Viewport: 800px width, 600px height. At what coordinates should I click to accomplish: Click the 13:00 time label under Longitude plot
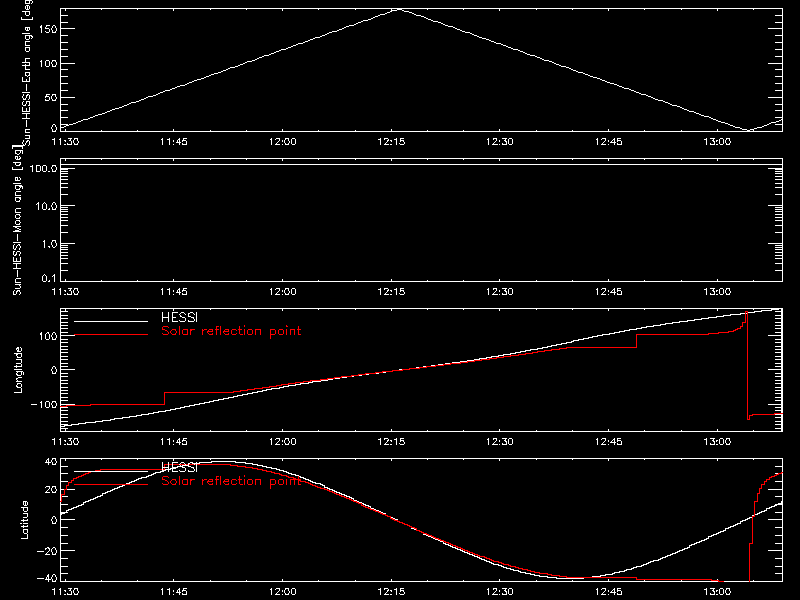click(717, 441)
